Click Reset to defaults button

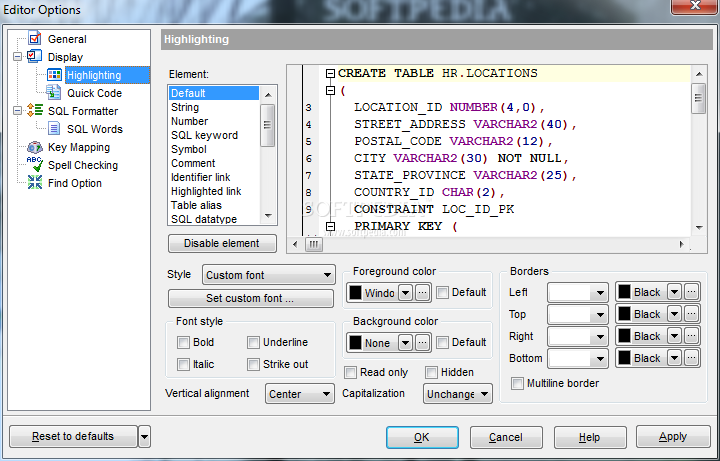pos(73,436)
